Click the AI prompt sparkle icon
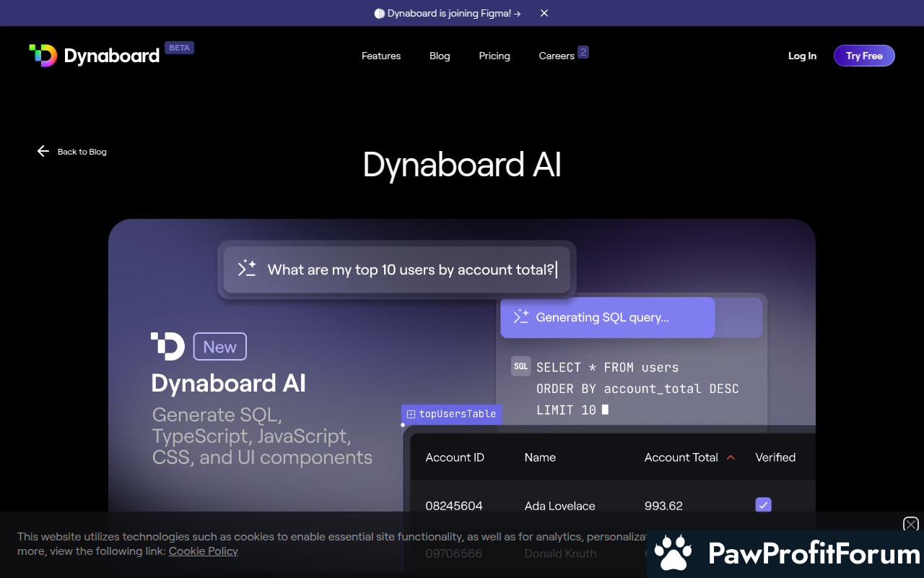 coord(247,269)
